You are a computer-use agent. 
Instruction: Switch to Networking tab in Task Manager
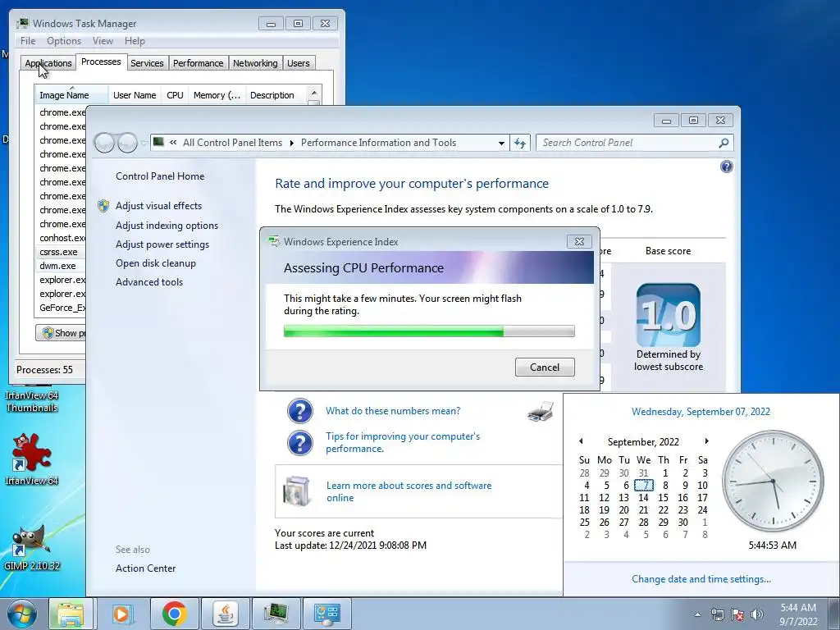tap(255, 63)
